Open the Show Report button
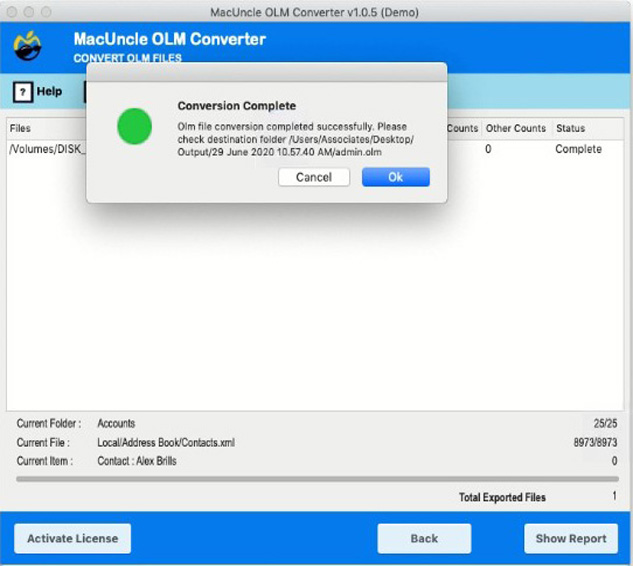 point(571,538)
